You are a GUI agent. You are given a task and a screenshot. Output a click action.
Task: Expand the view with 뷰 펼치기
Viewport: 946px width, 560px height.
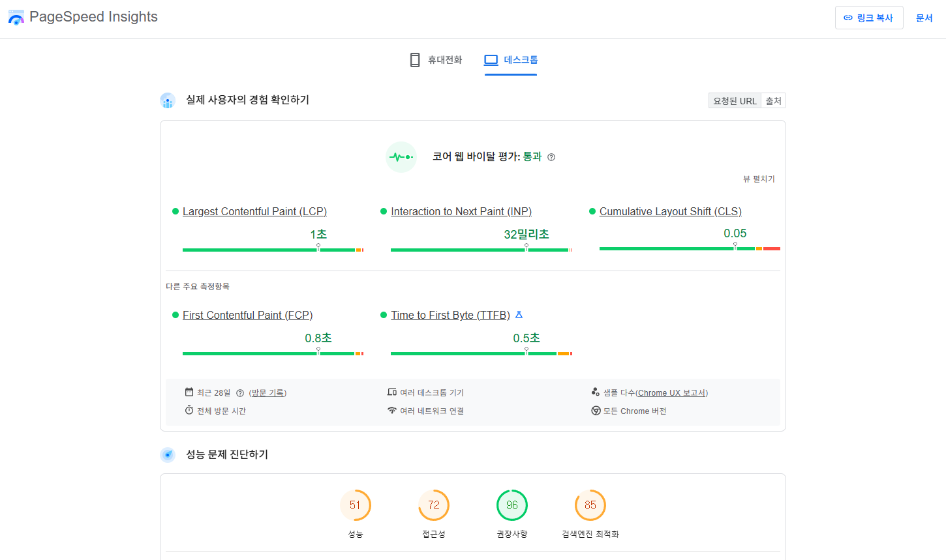point(759,179)
